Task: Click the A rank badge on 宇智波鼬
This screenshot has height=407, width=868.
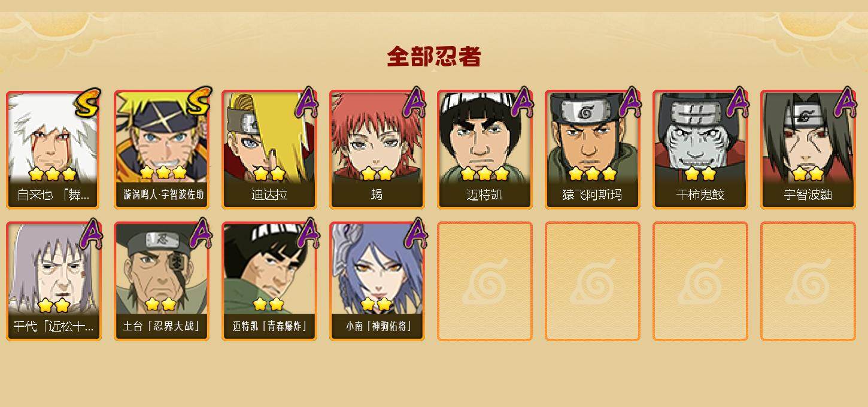Action: point(845,102)
